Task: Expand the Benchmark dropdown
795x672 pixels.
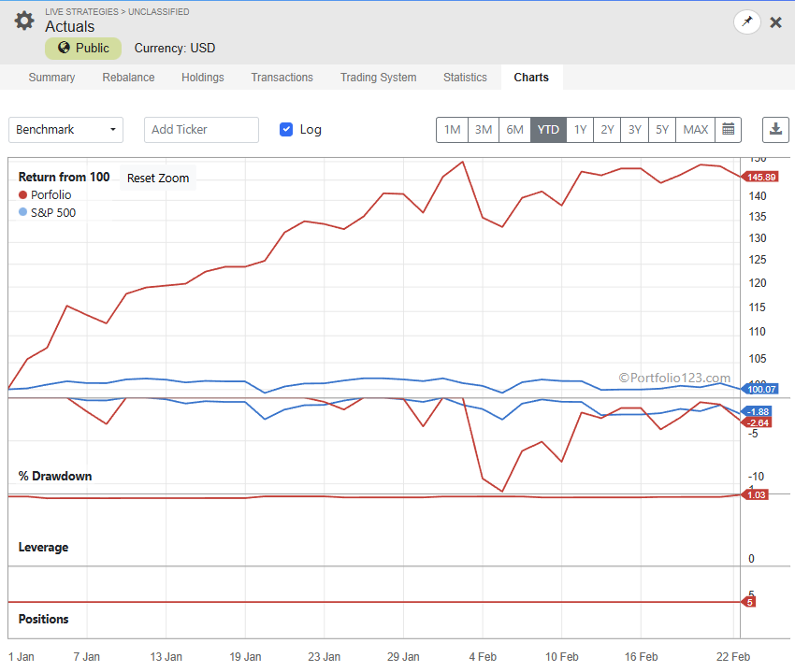Action: (x=65, y=130)
